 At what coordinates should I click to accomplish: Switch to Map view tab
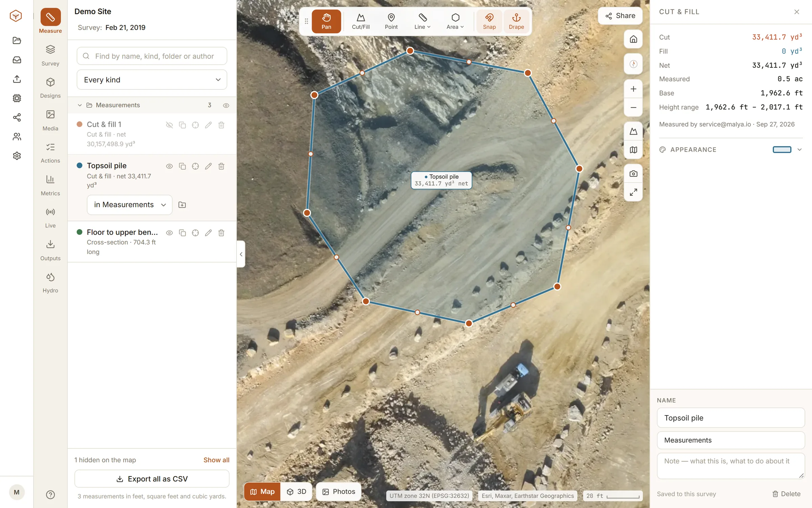(x=262, y=491)
